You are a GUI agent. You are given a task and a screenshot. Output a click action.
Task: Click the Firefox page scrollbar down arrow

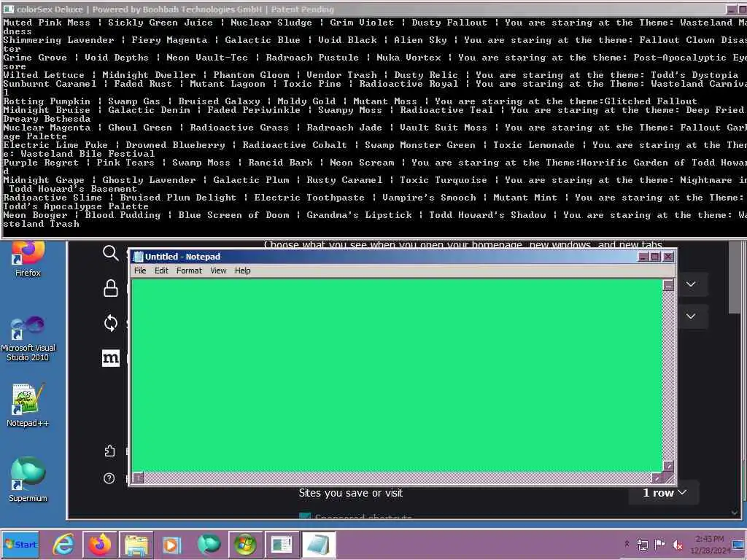(x=735, y=513)
